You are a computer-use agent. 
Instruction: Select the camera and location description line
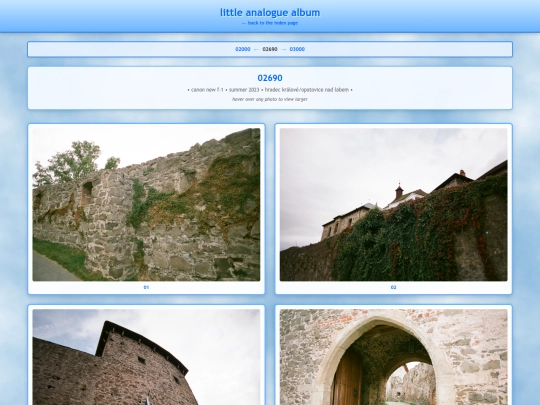(x=270, y=90)
